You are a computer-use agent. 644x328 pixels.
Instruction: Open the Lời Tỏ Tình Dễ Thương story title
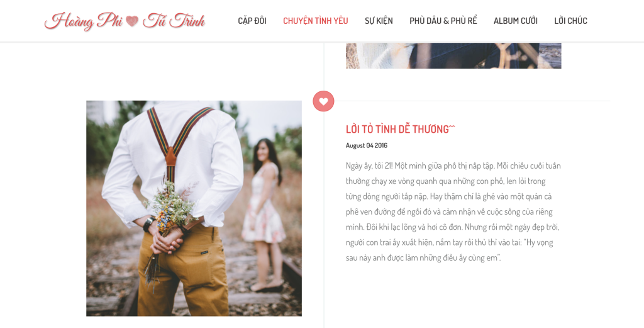point(401,129)
